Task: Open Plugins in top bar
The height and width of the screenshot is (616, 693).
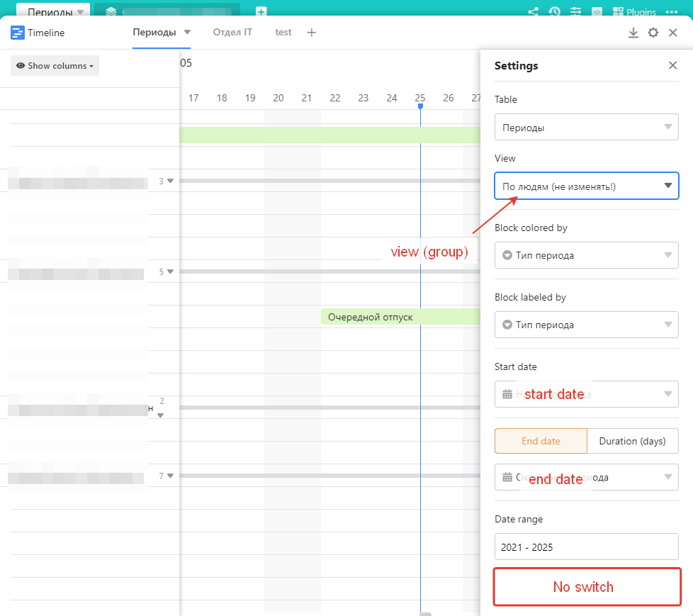Action: pyautogui.click(x=634, y=12)
